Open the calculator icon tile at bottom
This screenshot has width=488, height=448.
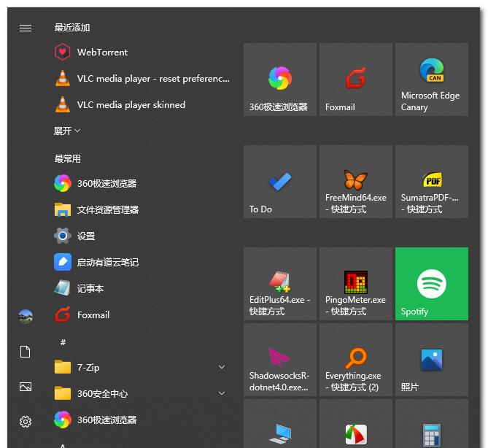point(432,424)
